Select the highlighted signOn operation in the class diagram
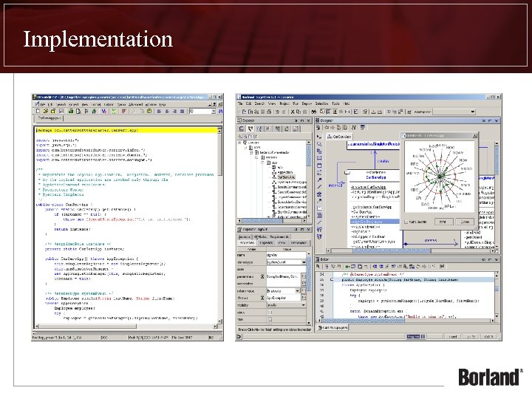This screenshot has width=532, height=399. (375, 222)
